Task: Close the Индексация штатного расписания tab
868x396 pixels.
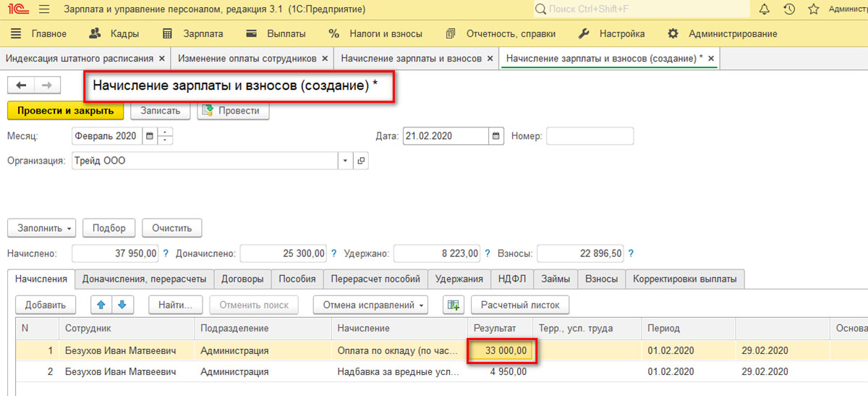Action: pyautogui.click(x=162, y=58)
